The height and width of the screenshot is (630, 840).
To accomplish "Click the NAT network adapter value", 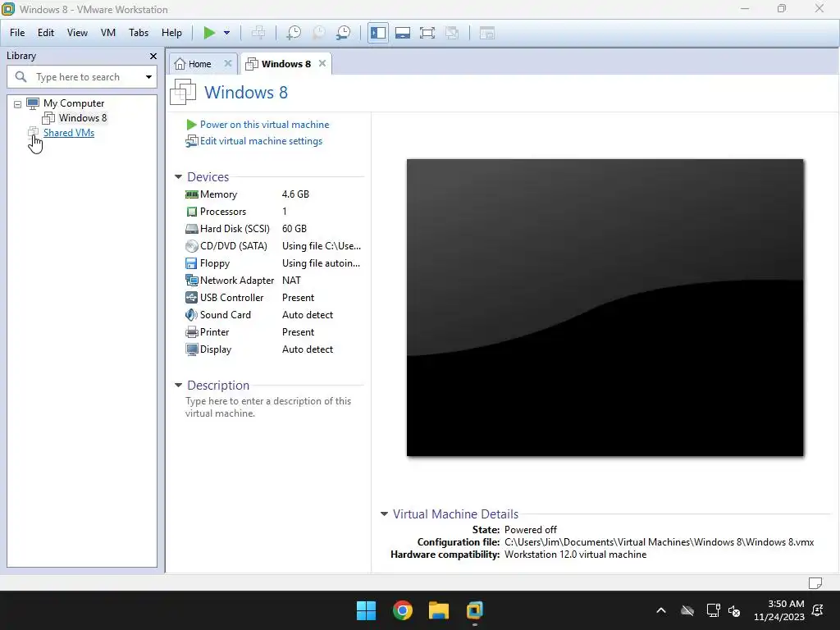I will (x=291, y=281).
